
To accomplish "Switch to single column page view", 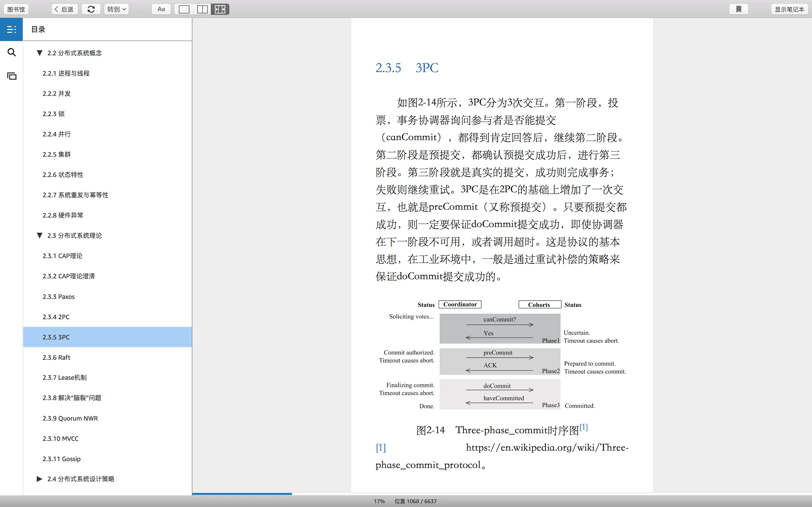I will (184, 9).
